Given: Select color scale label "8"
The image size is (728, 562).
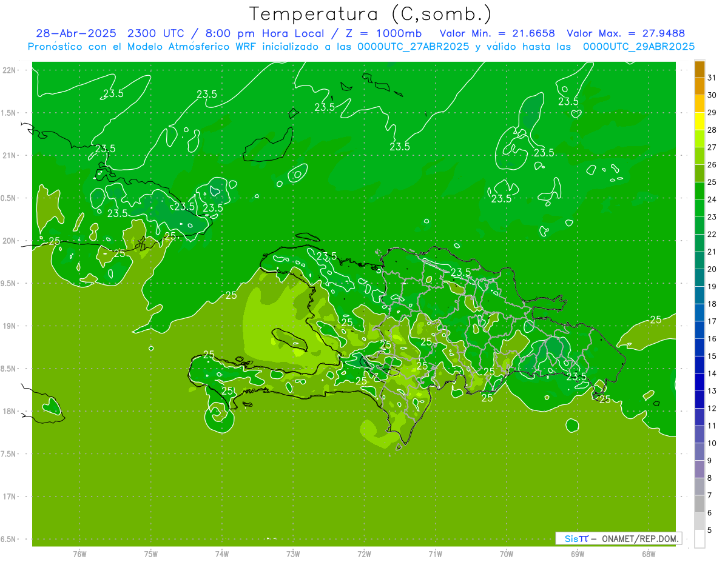Looking at the screenshot, I should pos(710,478).
